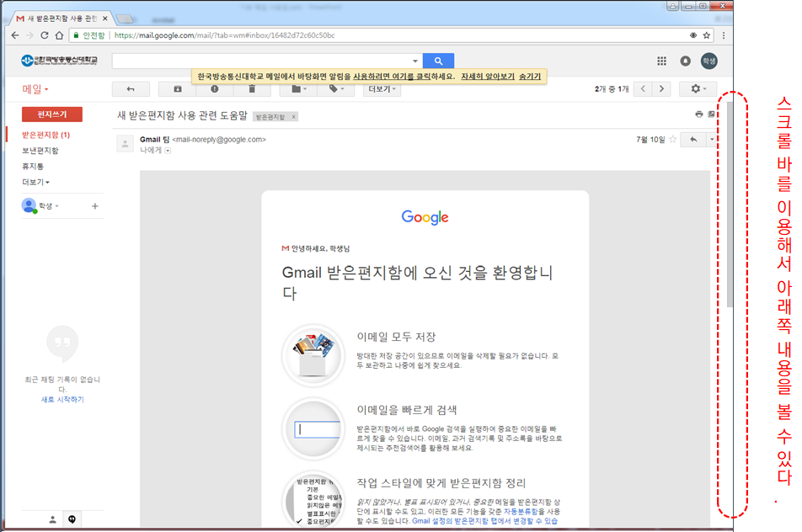Open more reply options dropdown arrow
Image resolution: width=802 pixels, height=532 pixels.
point(712,140)
